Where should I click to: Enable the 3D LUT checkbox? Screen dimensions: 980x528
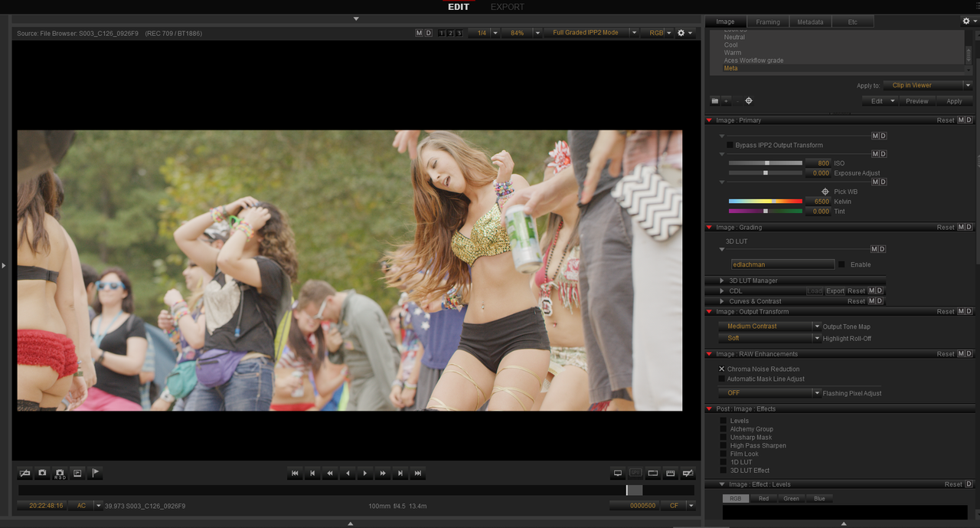[x=841, y=264]
